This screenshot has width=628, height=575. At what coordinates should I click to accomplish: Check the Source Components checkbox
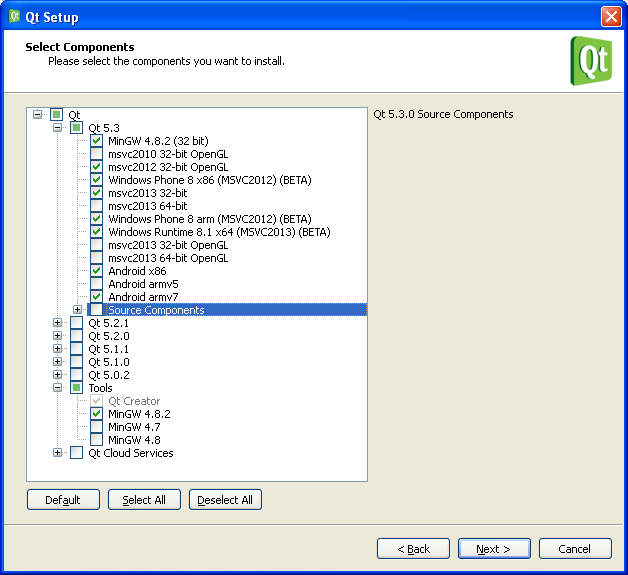(96, 310)
